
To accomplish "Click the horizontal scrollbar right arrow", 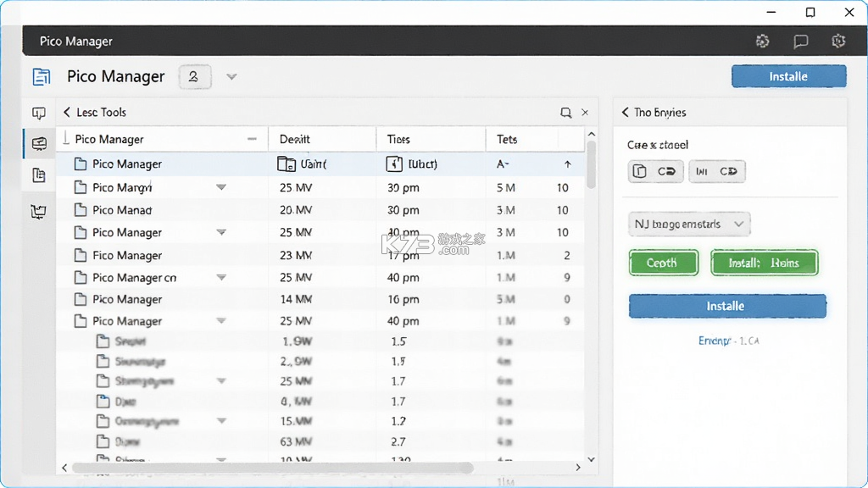I will (578, 468).
